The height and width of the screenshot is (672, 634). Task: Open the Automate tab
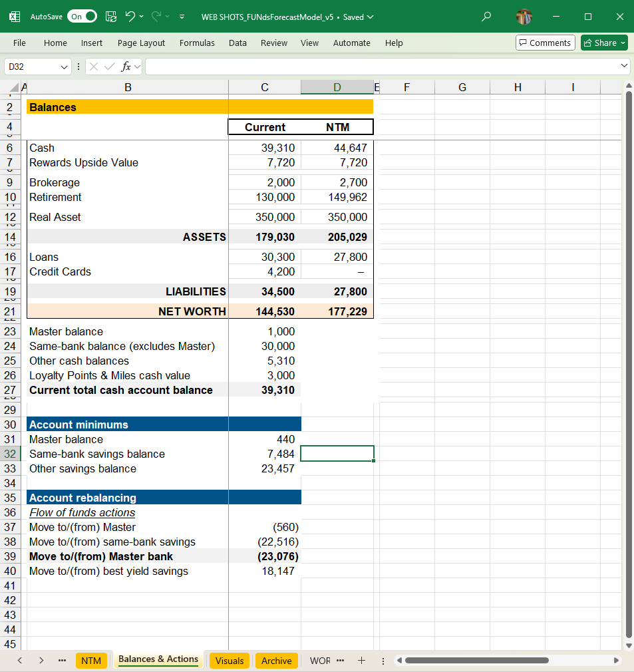click(352, 43)
